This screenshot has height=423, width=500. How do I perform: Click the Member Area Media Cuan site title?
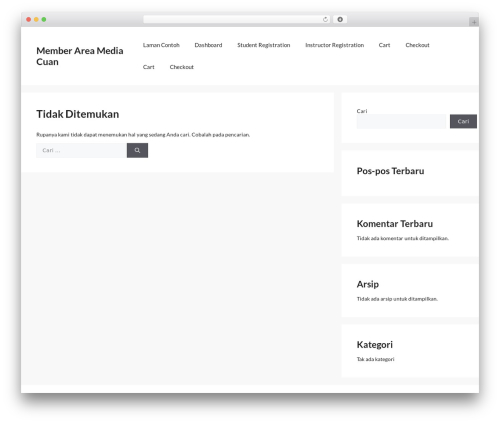pos(80,56)
